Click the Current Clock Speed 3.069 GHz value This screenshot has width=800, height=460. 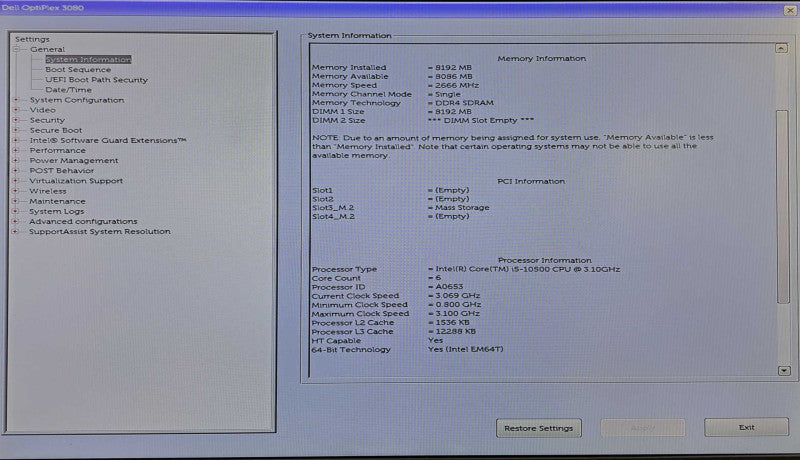[x=458, y=296]
